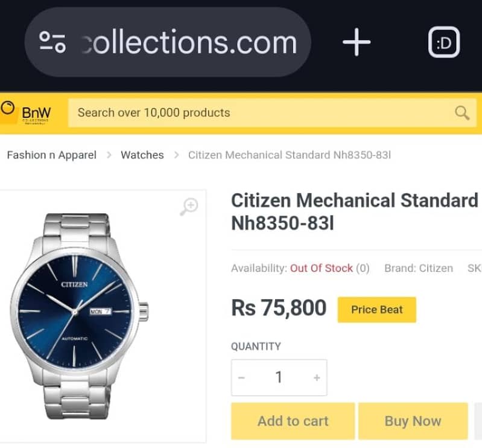
Task: Click the Brand: Citizen link
Action: point(419,268)
